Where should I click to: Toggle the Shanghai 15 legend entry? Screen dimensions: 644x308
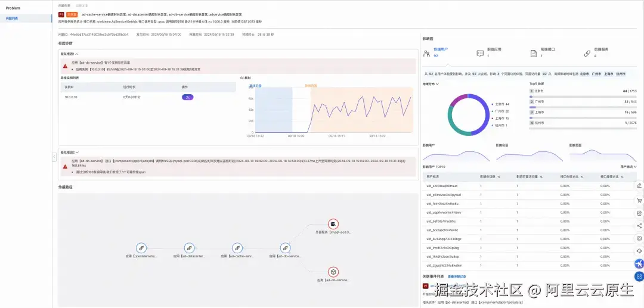(501, 118)
